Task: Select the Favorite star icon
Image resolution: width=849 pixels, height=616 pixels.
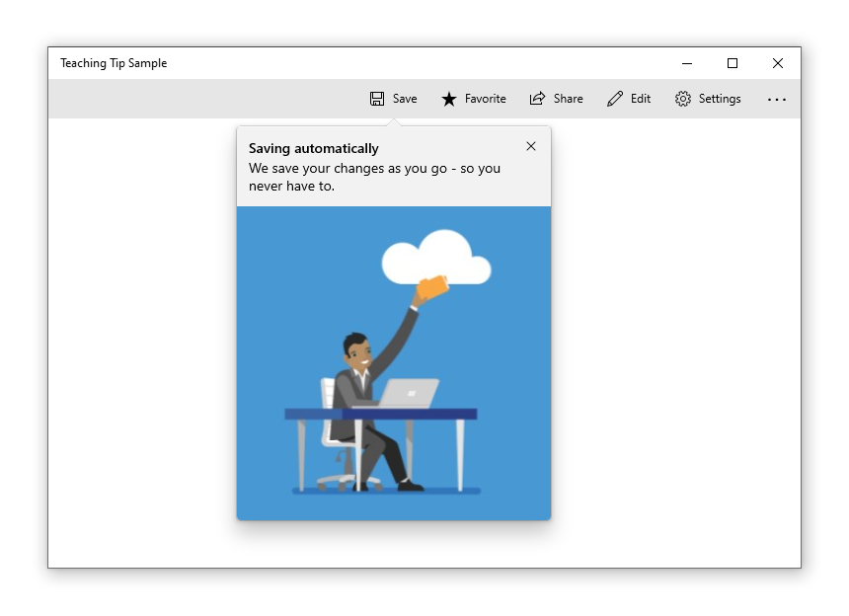Action: coord(447,99)
